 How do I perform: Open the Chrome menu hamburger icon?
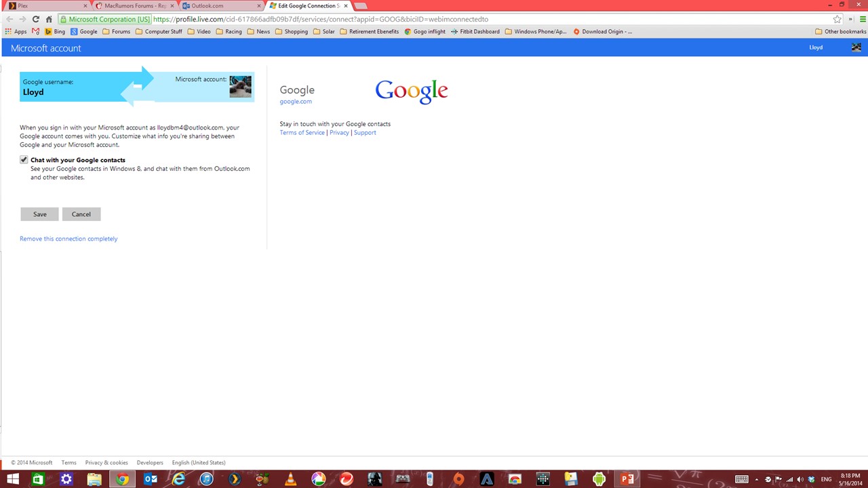[x=863, y=19]
